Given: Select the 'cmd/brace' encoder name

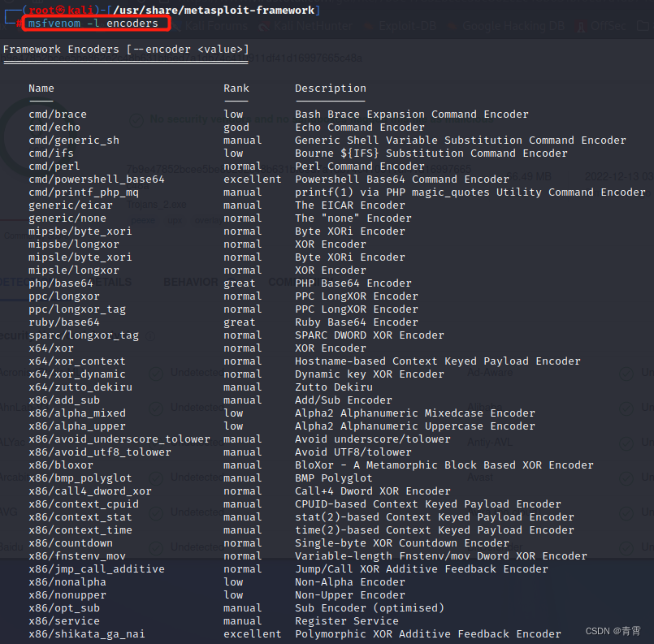Looking at the screenshot, I should (58, 115).
